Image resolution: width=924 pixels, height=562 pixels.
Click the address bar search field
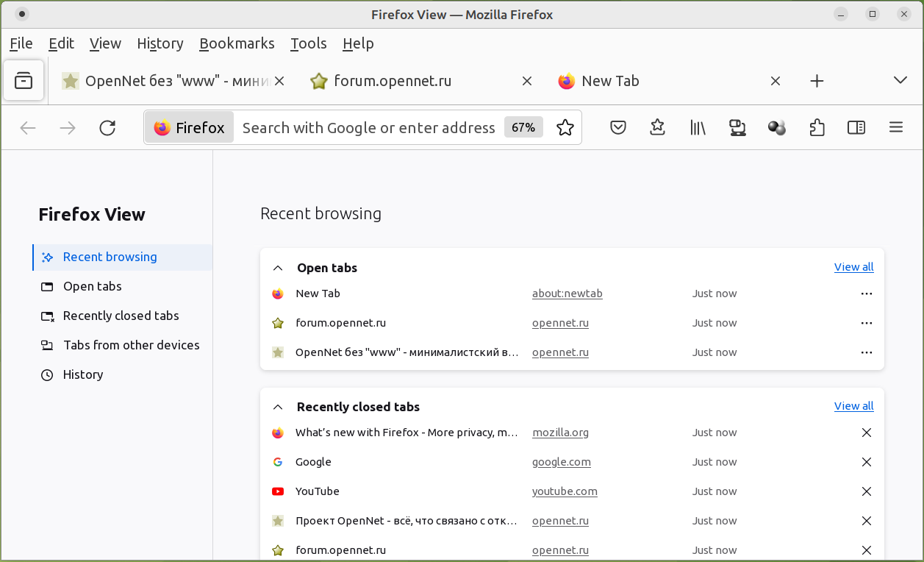[368, 128]
